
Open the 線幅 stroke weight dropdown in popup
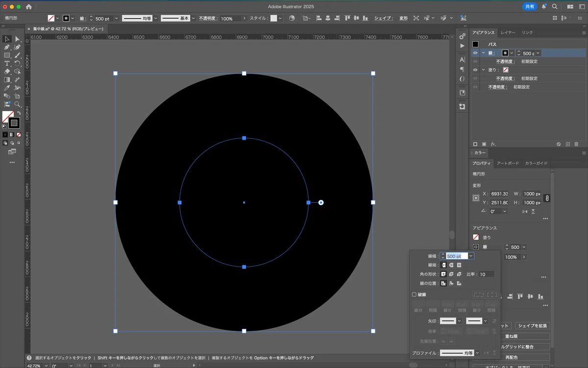(x=471, y=256)
